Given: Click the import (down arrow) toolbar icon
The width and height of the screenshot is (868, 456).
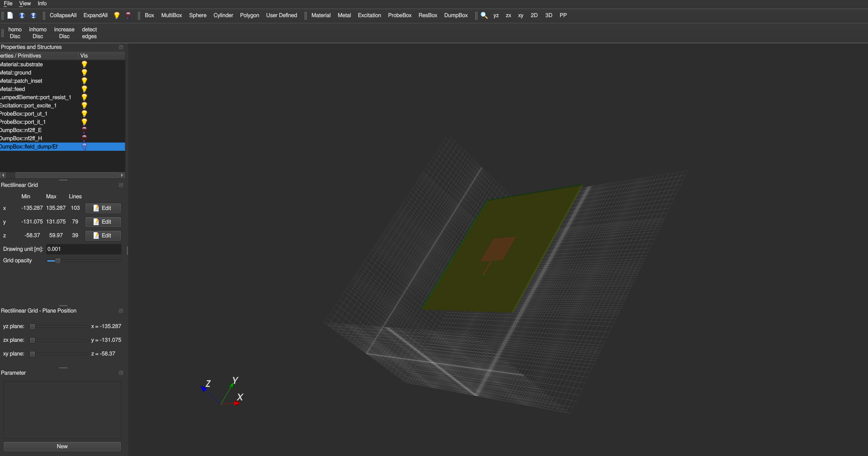Looking at the screenshot, I should click(22, 15).
